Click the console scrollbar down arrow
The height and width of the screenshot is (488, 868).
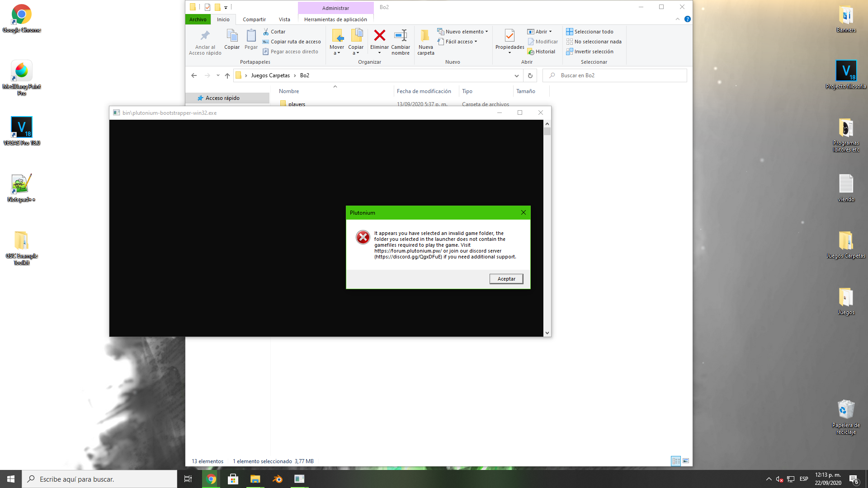click(x=547, y=333)
